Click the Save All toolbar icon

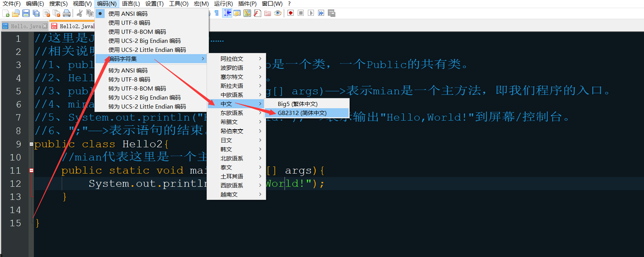(x=36, y=14)
